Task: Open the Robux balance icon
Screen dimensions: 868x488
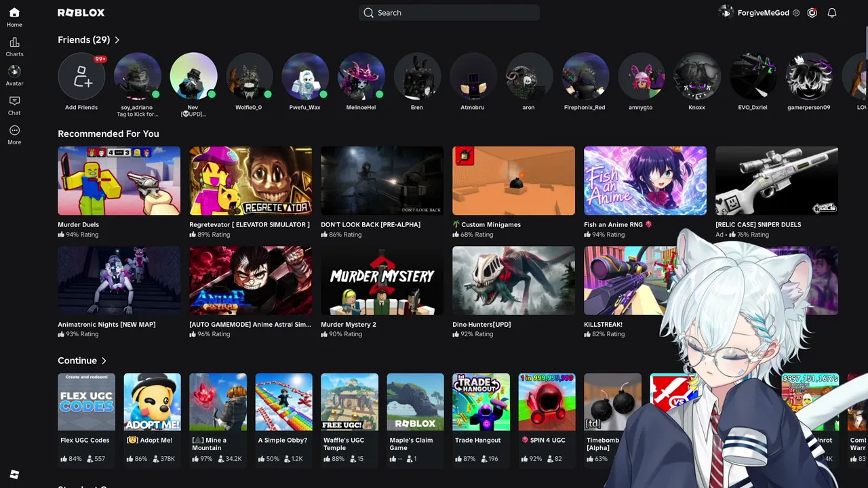Action: (812, 13)
